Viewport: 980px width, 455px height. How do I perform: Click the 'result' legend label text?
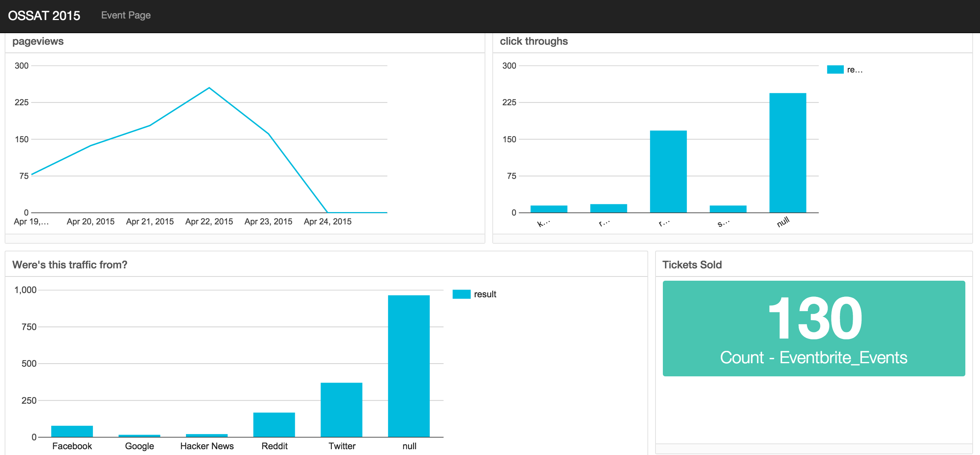(x=485, y=294)
